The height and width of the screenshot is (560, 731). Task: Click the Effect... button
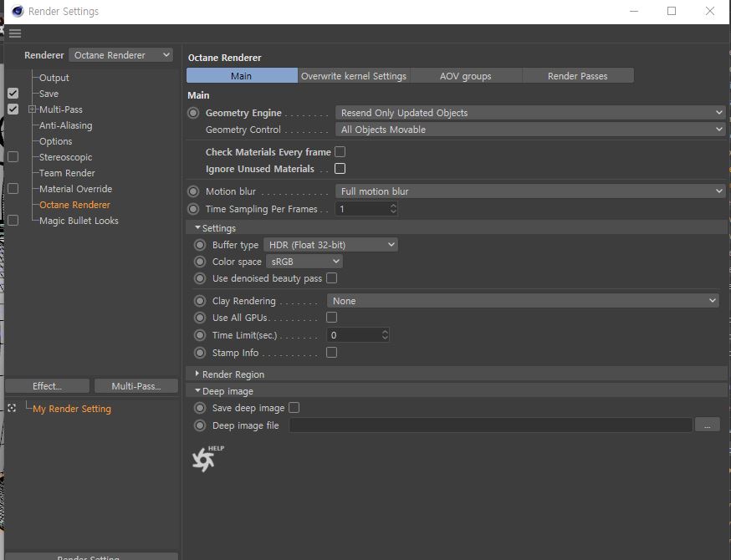pyautogui.click(x=47, y=386)
